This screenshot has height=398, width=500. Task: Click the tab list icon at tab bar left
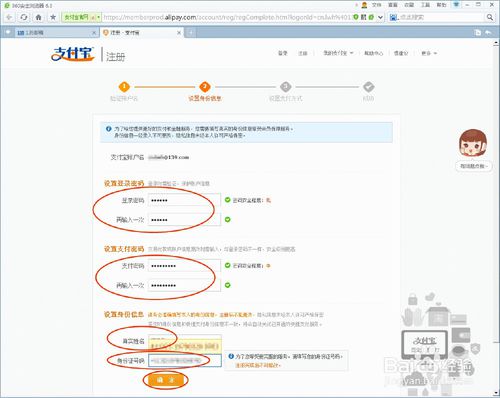tap(8, 32)
